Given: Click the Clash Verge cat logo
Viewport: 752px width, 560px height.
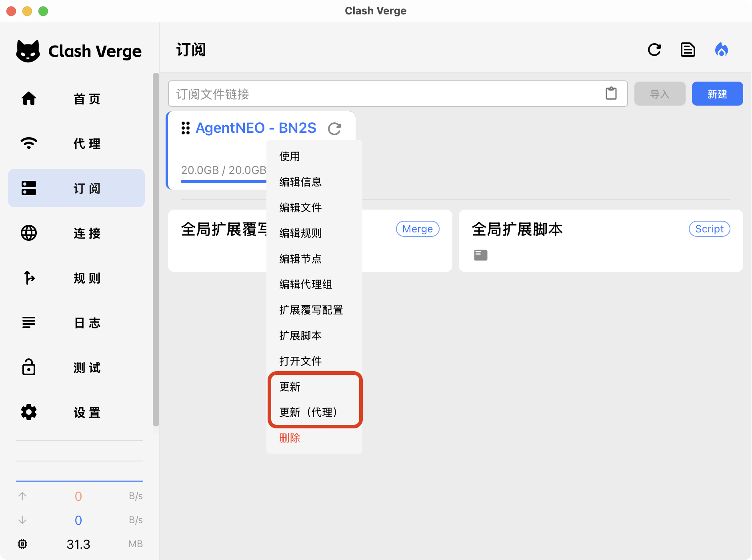Looking at the screenshot, I should click(28, 51).
